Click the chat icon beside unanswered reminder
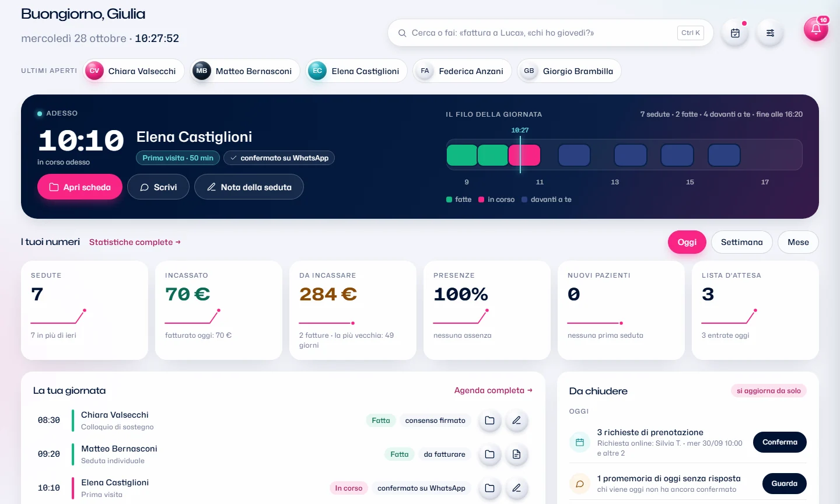 (x=580, y=484)
